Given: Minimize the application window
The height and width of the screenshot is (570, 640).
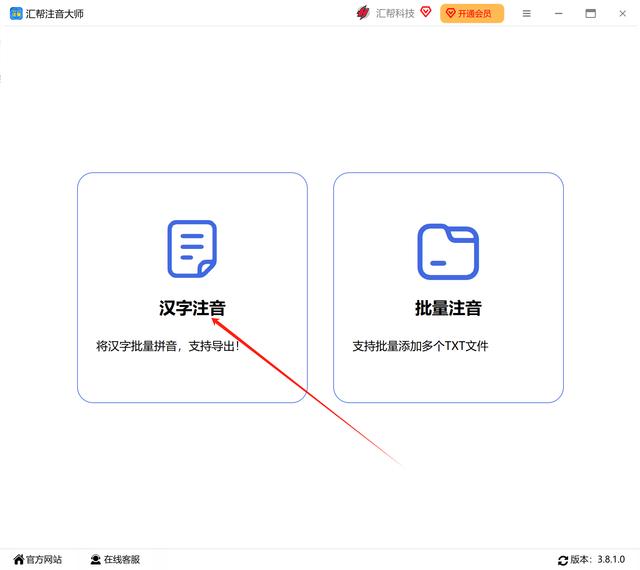Looking at the screenshot, I should [x=558, y=14].
